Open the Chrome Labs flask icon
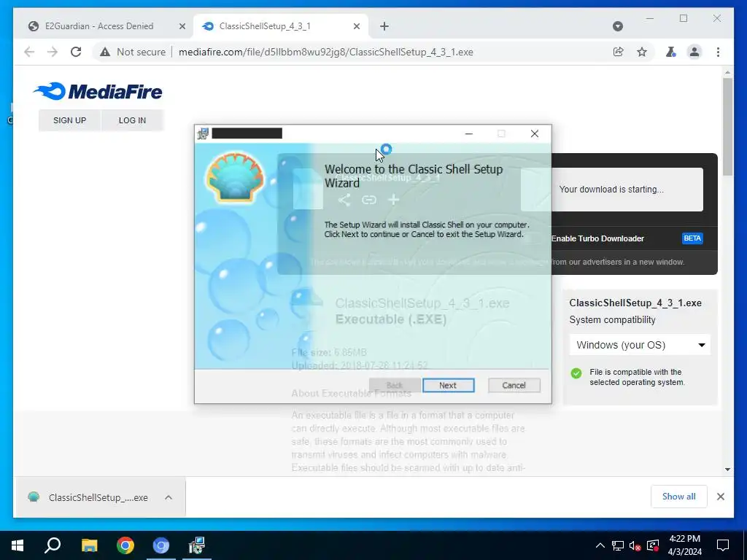Screen dimensions: 747x560 (671, 52)
